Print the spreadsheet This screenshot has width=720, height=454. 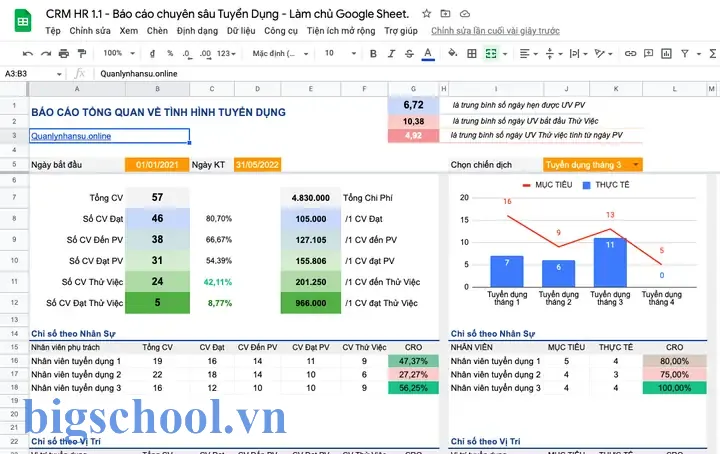(64, 54)
